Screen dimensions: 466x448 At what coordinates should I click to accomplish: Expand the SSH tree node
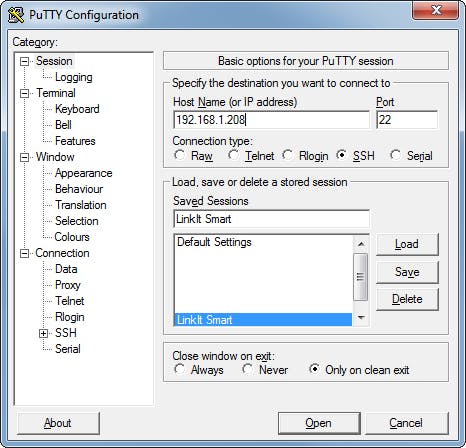(x=43, y=333)
